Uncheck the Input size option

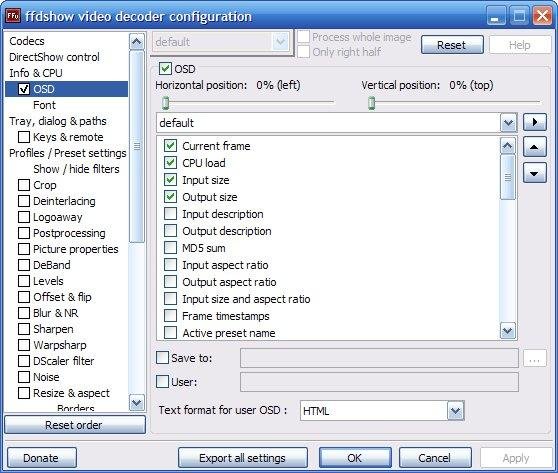pos(170,180)
